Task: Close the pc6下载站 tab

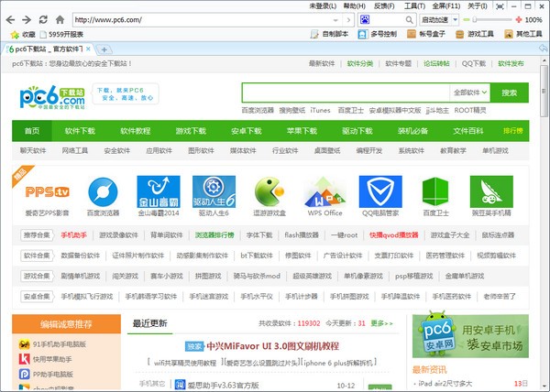Action: click(88, 49)
